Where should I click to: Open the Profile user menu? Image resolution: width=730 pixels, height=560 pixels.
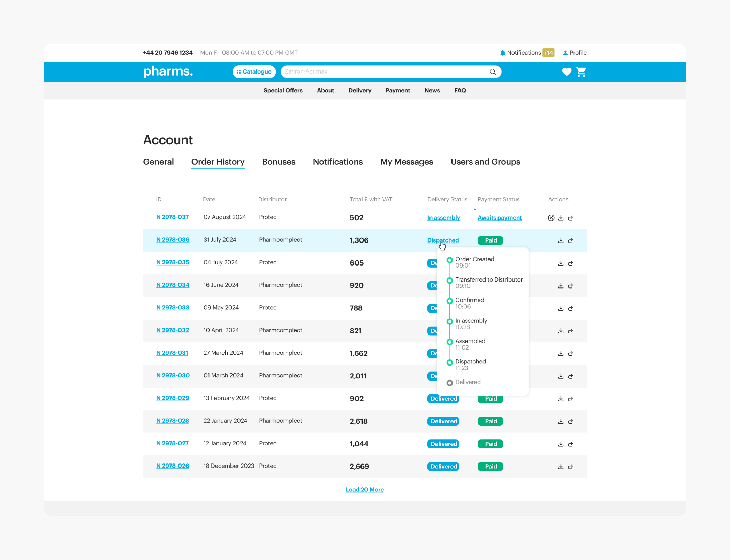coord(575,53)
